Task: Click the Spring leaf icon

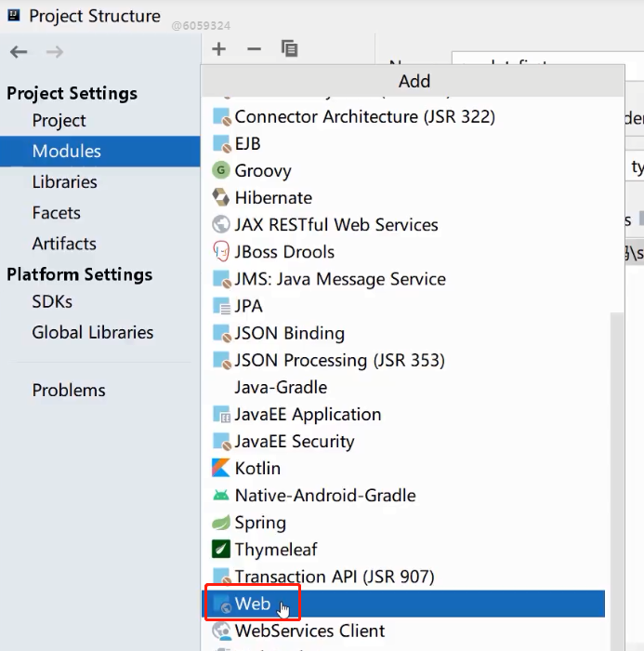Action: pos(221,523)
